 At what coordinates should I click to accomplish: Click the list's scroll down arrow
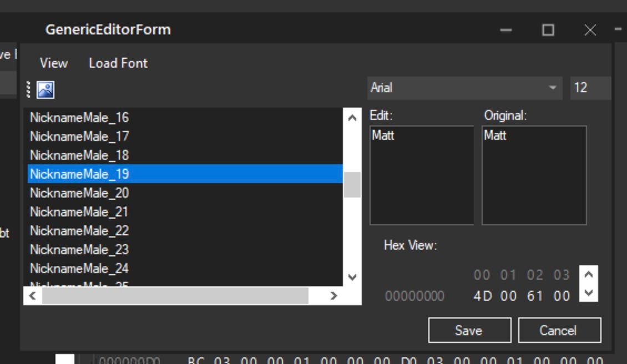point(352,277)
